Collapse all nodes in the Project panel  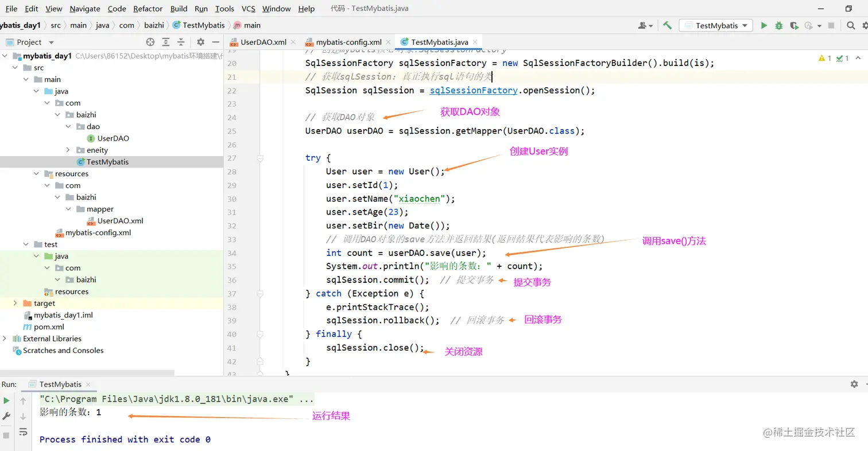181,42
